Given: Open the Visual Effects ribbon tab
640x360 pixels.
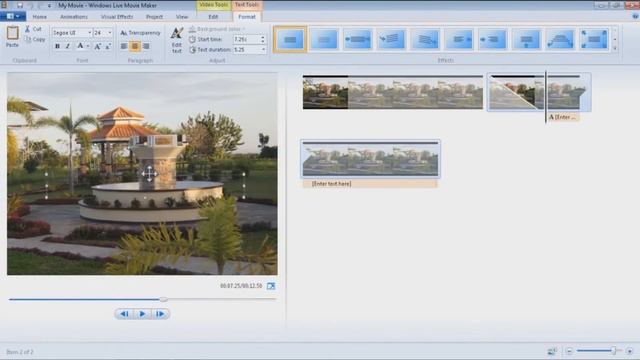Looking at the screenshot, I should point(117,17).
